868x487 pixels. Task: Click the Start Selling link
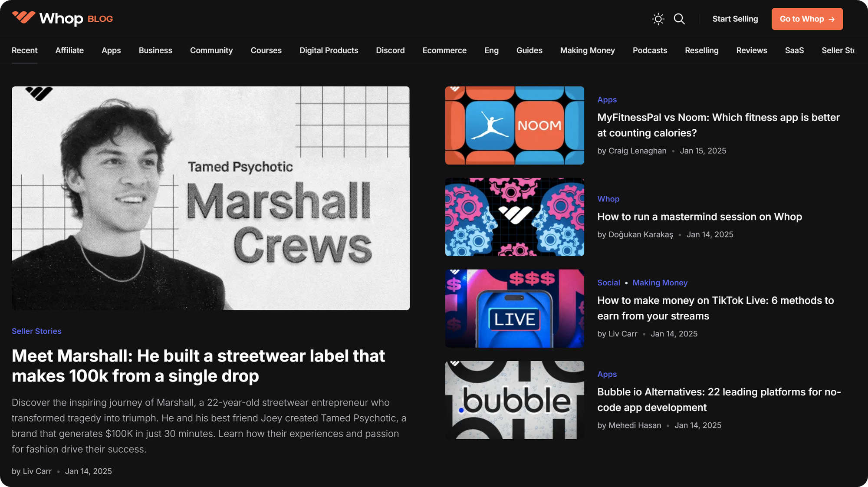[735, 19]
